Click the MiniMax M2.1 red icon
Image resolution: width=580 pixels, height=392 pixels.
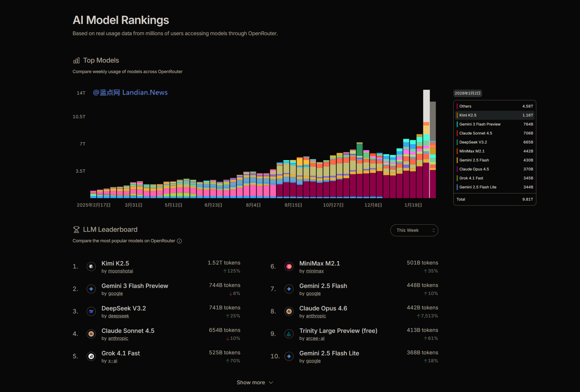[x=289, y=266]
